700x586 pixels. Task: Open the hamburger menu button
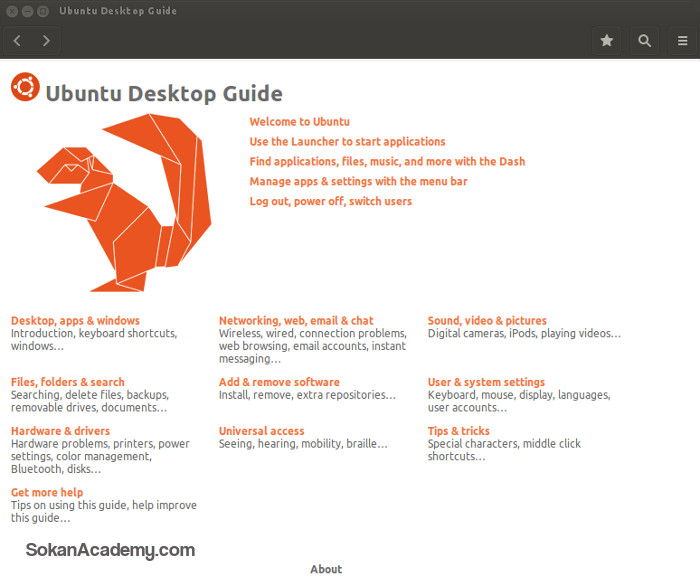click(x=683, y=41)
